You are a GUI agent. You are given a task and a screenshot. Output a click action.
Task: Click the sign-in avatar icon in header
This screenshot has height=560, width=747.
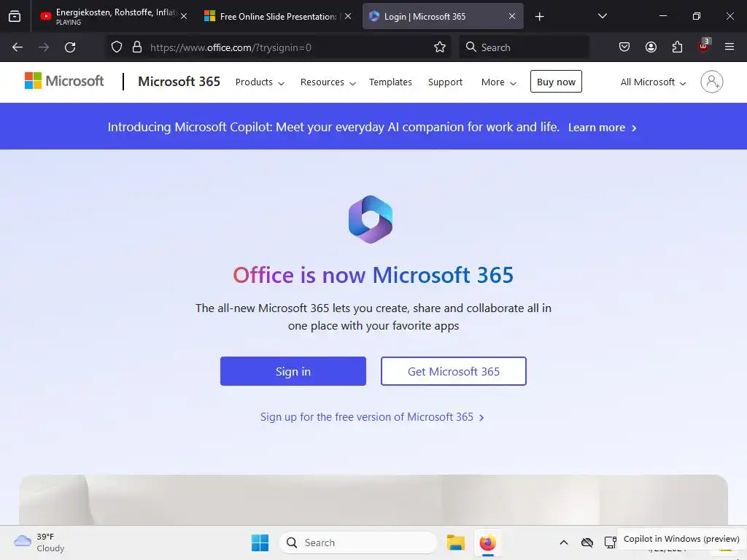click(712, 82)
